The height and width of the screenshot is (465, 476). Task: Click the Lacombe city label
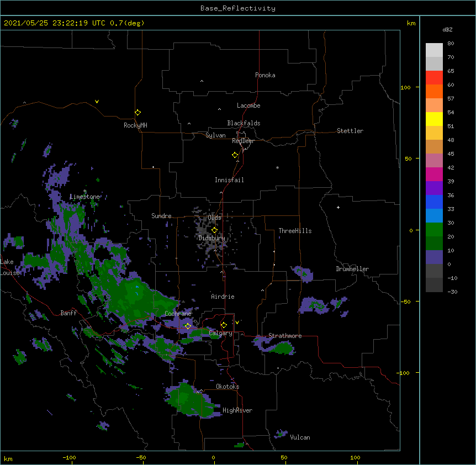pos(248,105)
